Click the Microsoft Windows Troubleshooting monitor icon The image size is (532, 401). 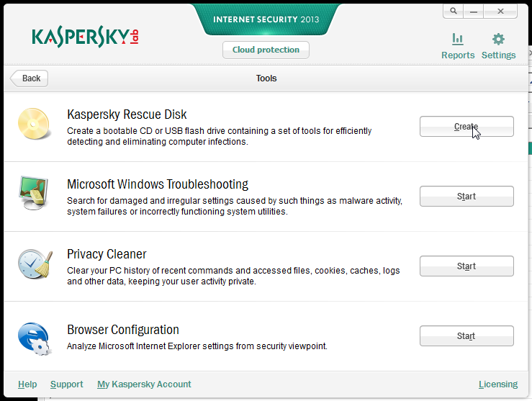34,193
